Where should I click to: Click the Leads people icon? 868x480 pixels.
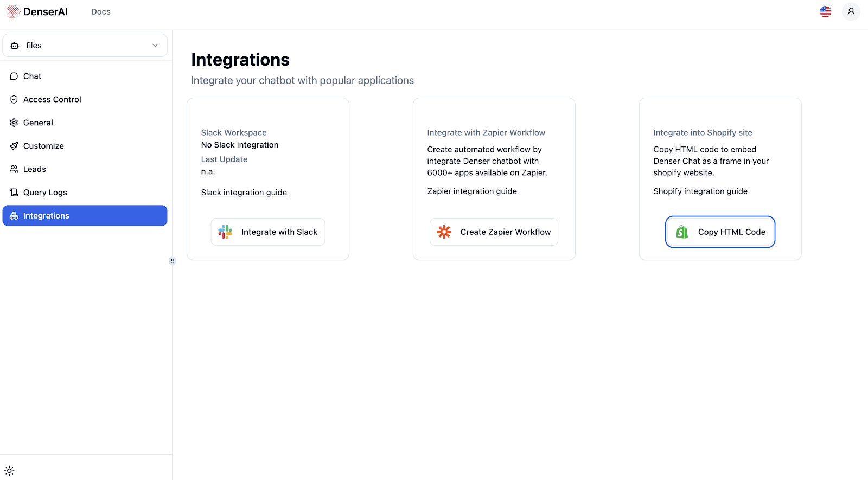[x=14, y=170]
